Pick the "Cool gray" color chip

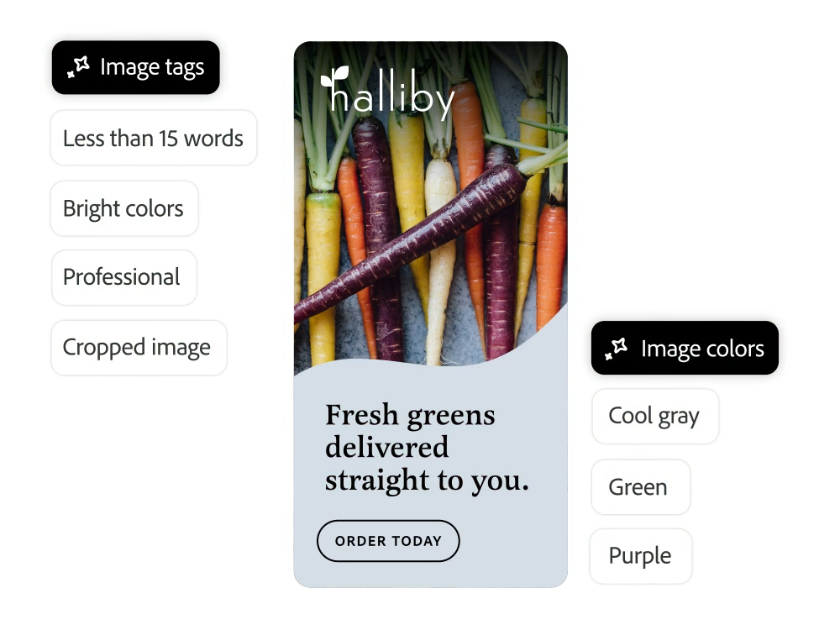[x=654, y=416]
